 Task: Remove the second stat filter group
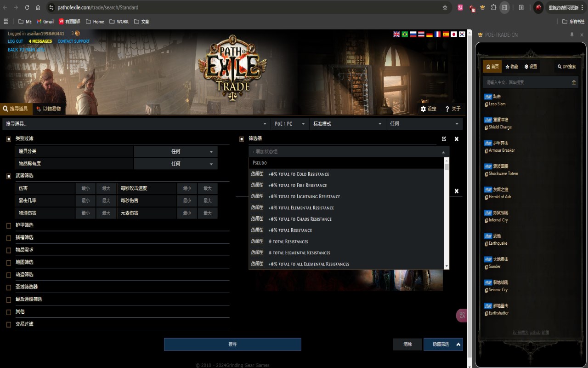pyautogui.click(x=457, y=191)
